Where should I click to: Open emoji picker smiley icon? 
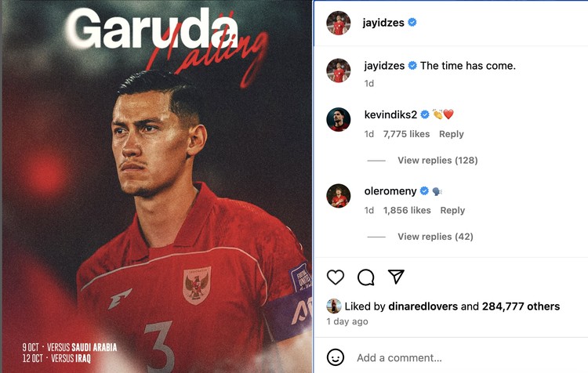tap(336, 357)
